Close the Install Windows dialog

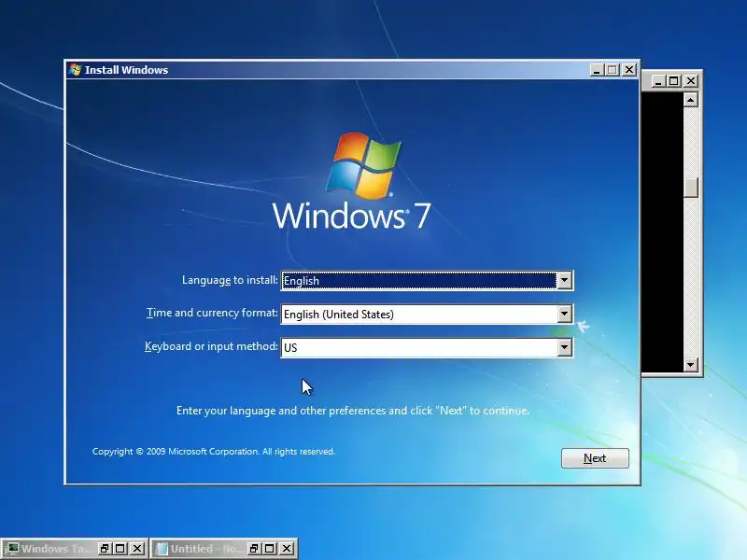pyautogui.click(x=628, y=70)
